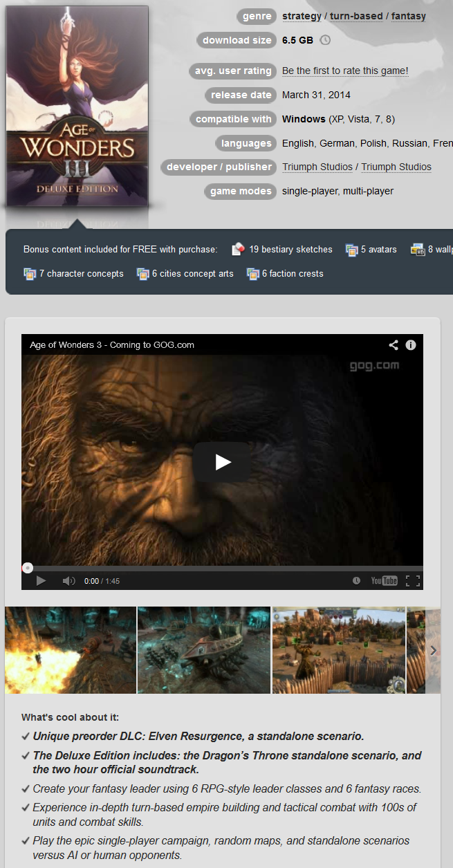
Task: Click 'Unique preorder DLC: Elven Resurgence' line
Action: click(x=198, y=736)
